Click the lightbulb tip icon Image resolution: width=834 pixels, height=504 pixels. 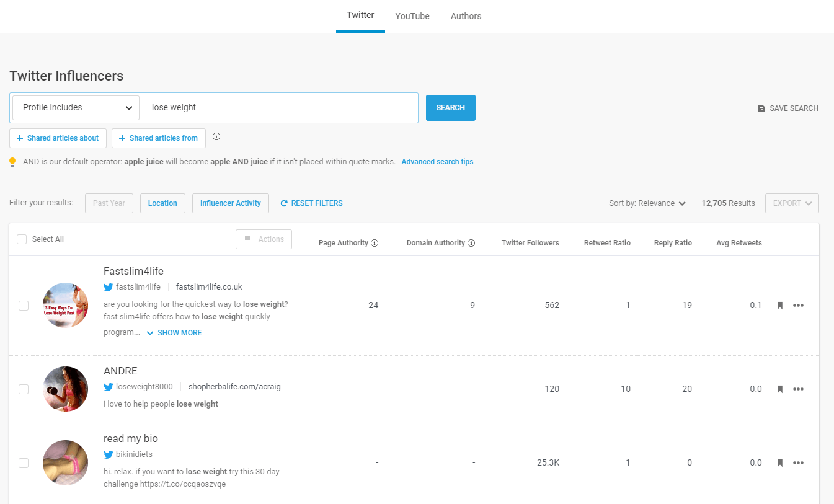click(12, 162)
